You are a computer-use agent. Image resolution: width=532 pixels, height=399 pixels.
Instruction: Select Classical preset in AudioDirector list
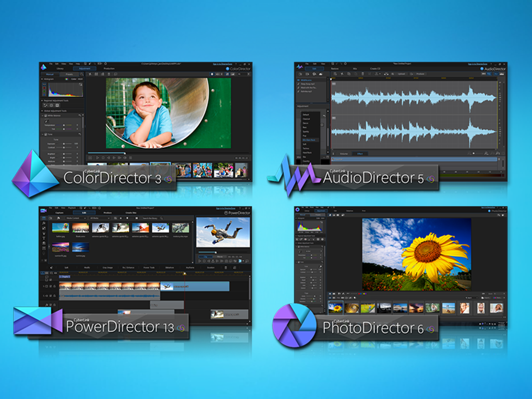point(306,119)
